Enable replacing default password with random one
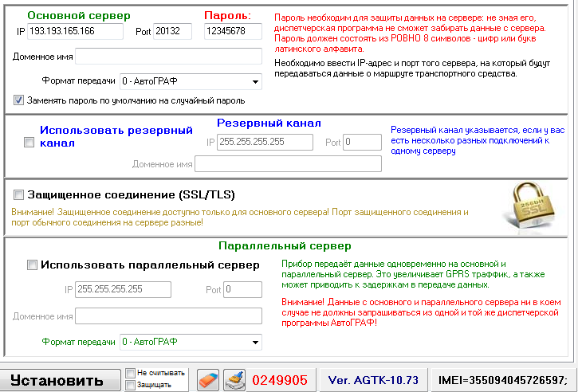Image resolution: width=578 pixels, height=392 pixels. click(x=19, y=101)
